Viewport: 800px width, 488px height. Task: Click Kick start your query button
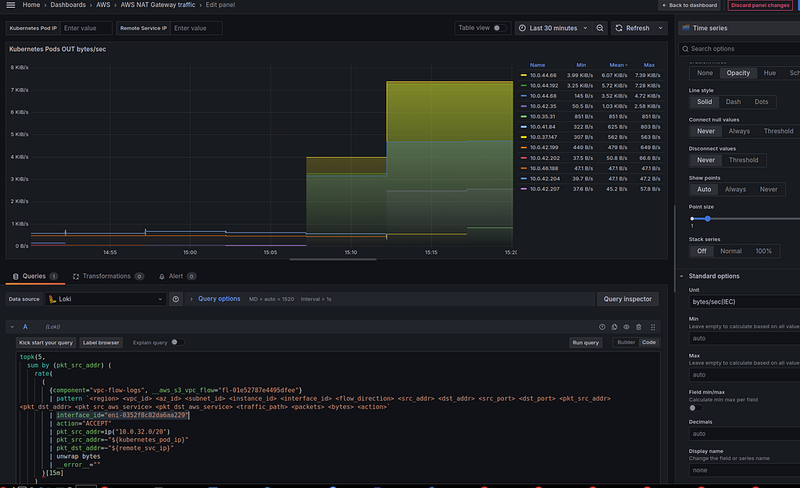pos(46,343)
